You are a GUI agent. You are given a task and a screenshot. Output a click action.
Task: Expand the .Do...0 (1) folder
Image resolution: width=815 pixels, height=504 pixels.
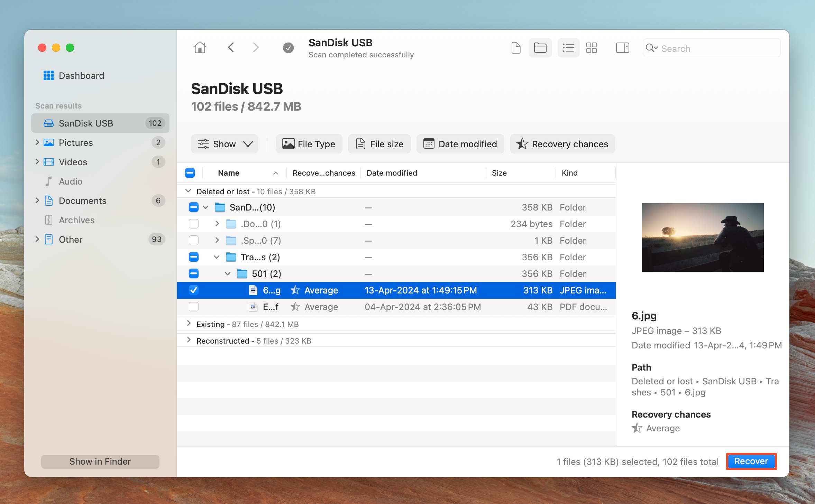click(x=217, y=224)
